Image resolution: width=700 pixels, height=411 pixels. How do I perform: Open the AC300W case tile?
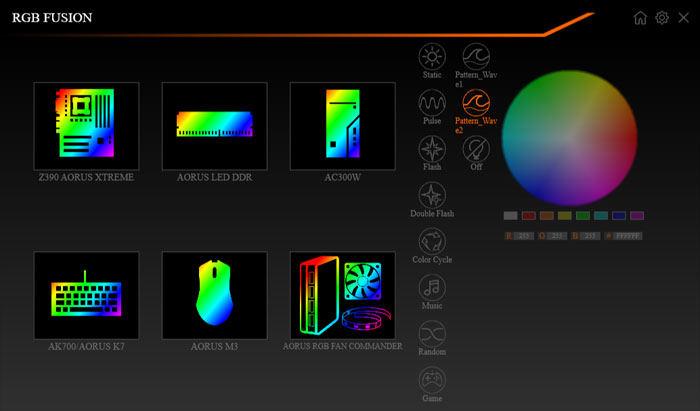point(342,126)
